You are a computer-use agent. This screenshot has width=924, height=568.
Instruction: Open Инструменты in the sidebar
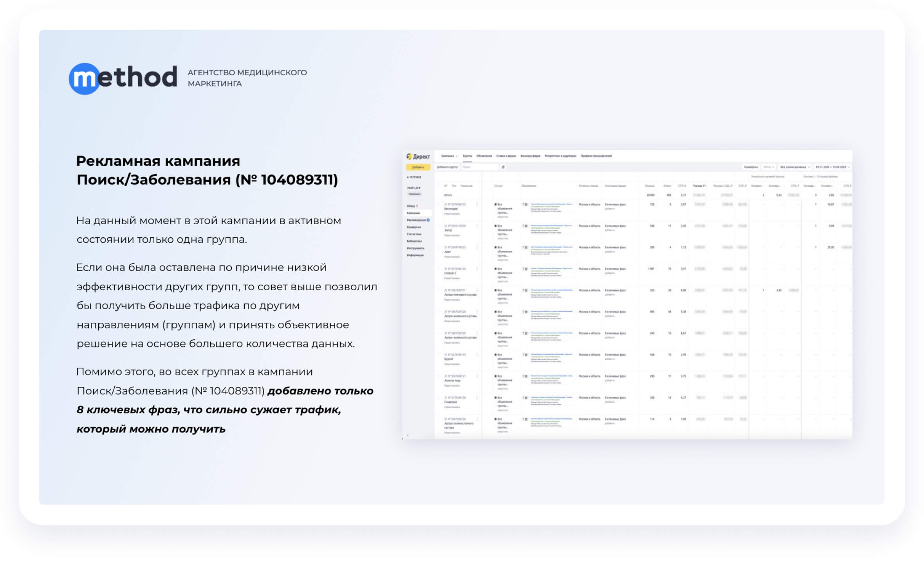coord(415,248)
